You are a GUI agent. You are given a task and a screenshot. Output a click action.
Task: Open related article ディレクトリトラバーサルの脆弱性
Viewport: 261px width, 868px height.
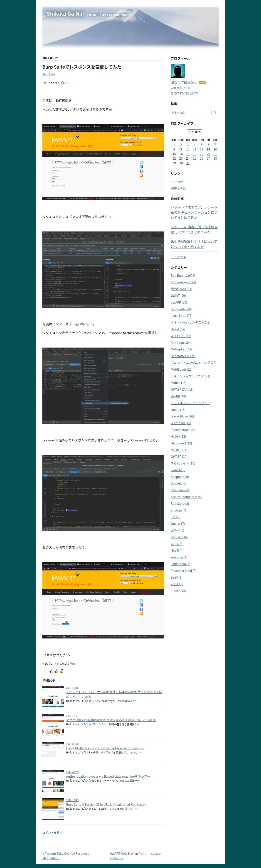(x=114, y=694)
